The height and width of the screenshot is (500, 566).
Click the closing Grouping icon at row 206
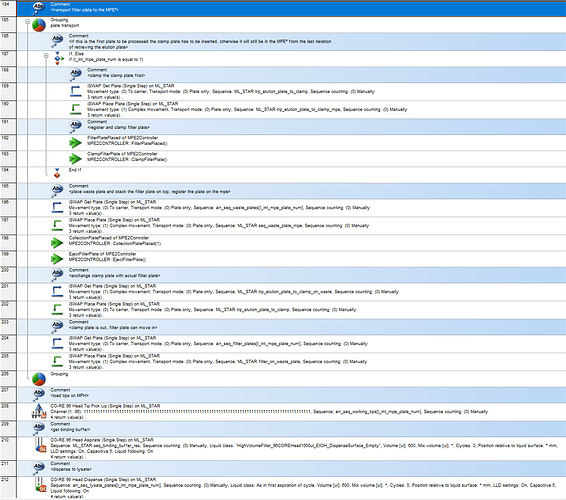(39, 379)
